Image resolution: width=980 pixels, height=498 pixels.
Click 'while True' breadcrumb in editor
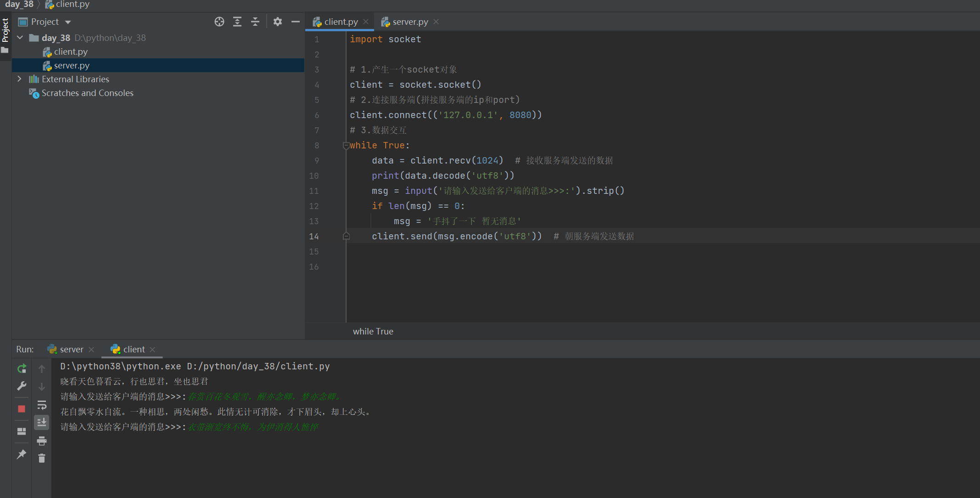tap(373, 331)
